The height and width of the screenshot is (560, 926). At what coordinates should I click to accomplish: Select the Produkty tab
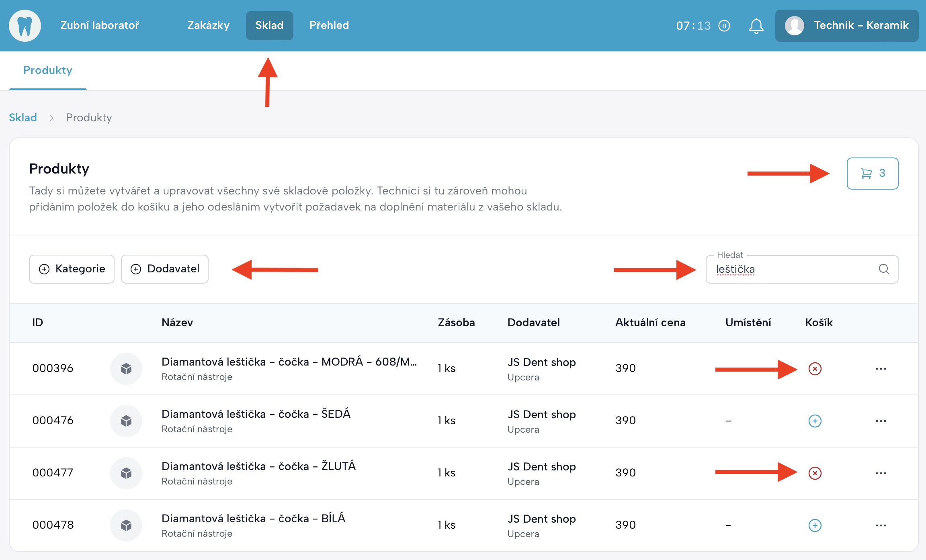click(x=48, y=70)
